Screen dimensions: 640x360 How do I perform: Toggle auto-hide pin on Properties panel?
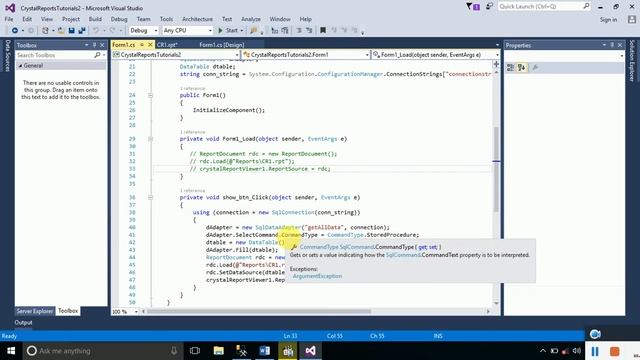[x=612, y=45]
